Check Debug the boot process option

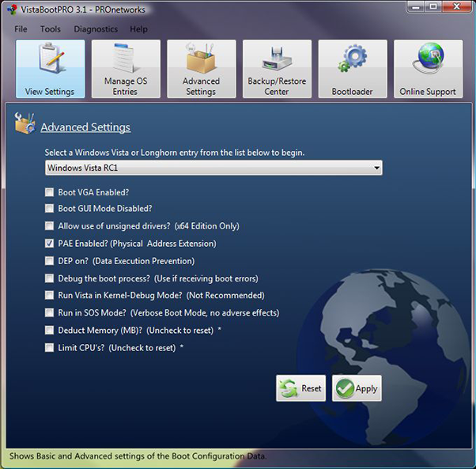[49, 278]
